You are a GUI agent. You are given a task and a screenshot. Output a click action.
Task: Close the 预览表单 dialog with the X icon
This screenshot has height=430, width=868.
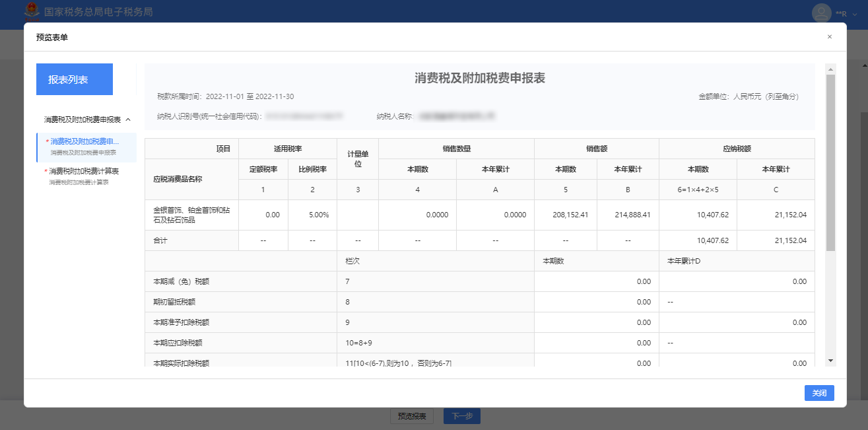(x=829, y=37)
